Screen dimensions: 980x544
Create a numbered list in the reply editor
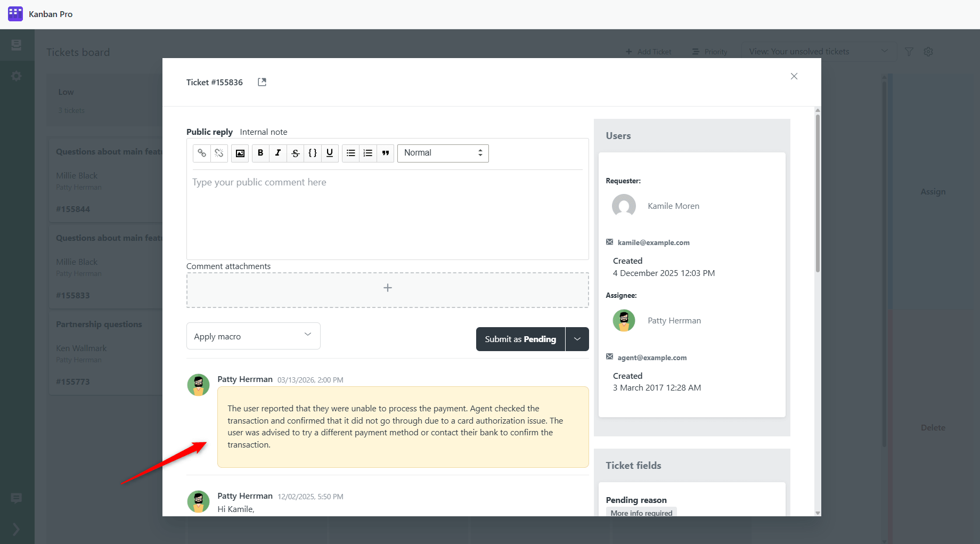367,153
